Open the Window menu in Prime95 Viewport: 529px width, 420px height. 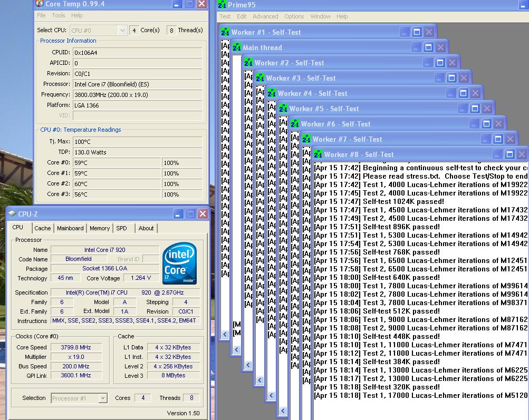[x=320, y=16]
